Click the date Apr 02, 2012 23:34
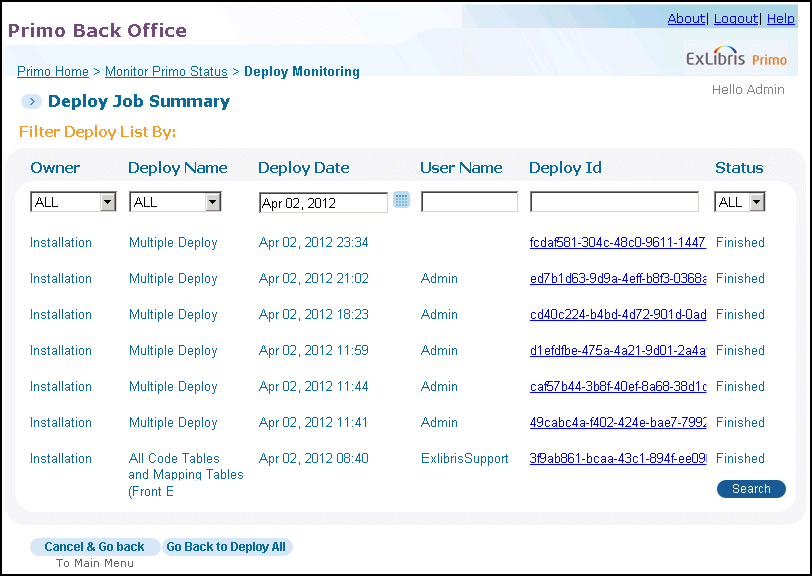The width and height of the screenshot is (812, 576). point(313,242)
